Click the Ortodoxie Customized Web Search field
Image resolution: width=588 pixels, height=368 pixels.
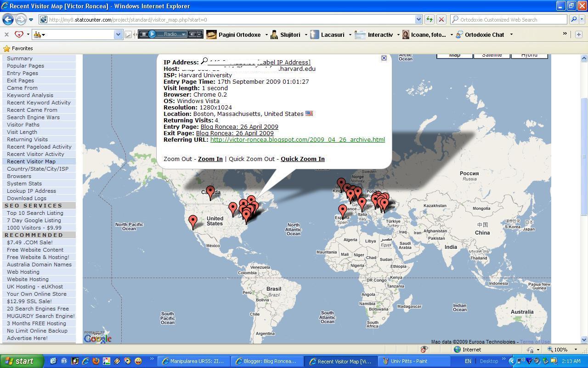point(509,19)
